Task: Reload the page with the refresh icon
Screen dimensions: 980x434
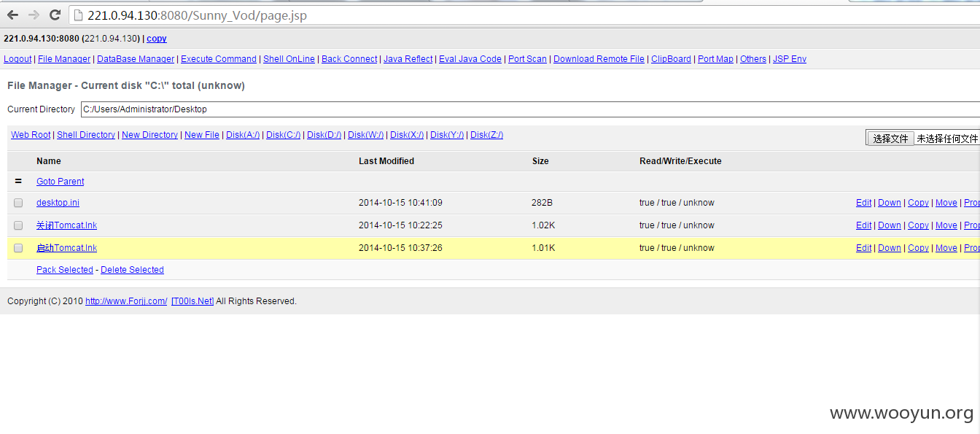Action: [55, 15]
